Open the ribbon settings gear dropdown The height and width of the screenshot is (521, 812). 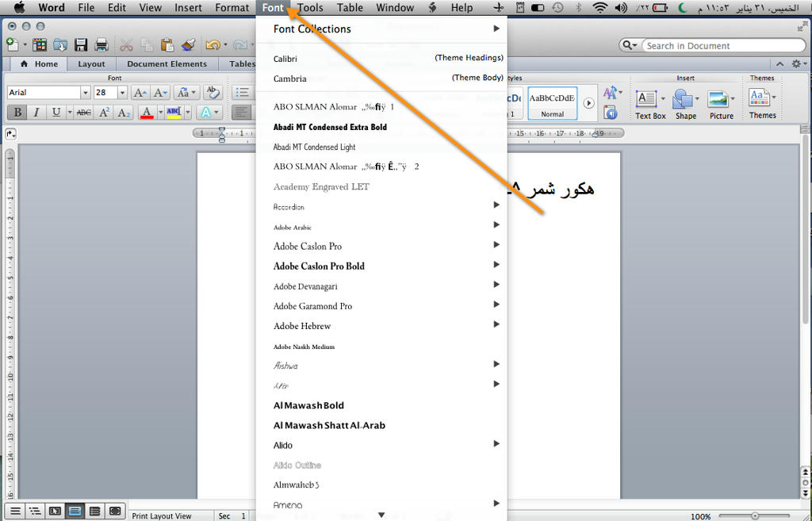[799, 63]
